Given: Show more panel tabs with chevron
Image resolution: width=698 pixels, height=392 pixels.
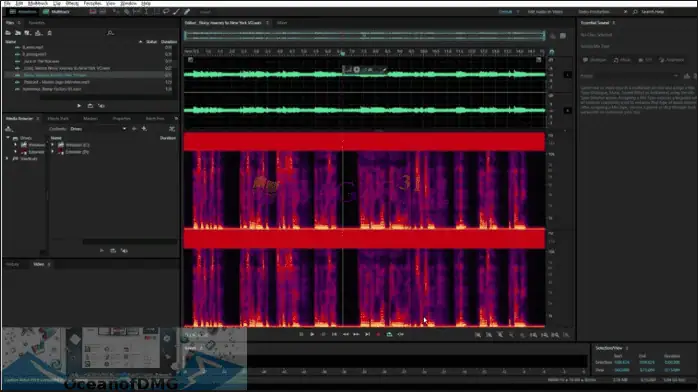Looking at the screenshot, I should (x=176, y=119).
